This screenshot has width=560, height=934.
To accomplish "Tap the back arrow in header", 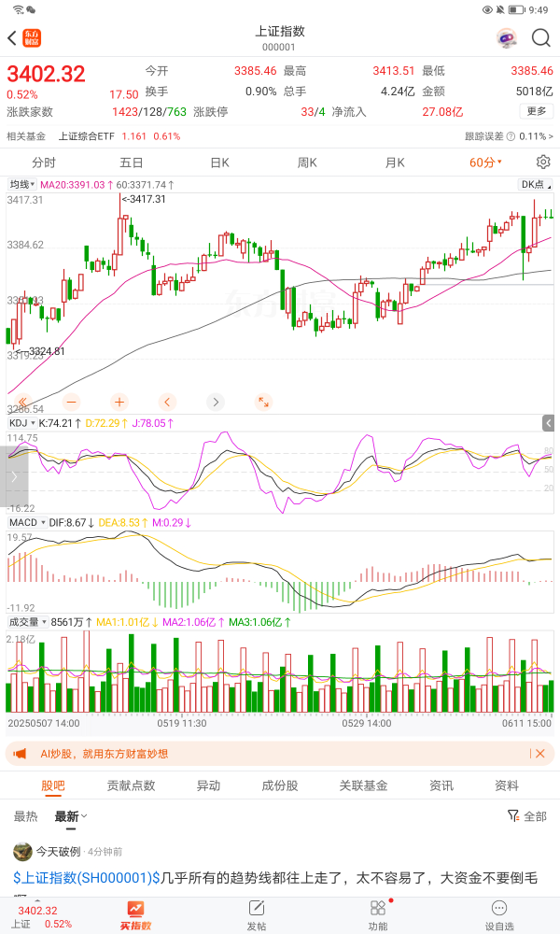I will pyautogui.click(x=12, y=38).
